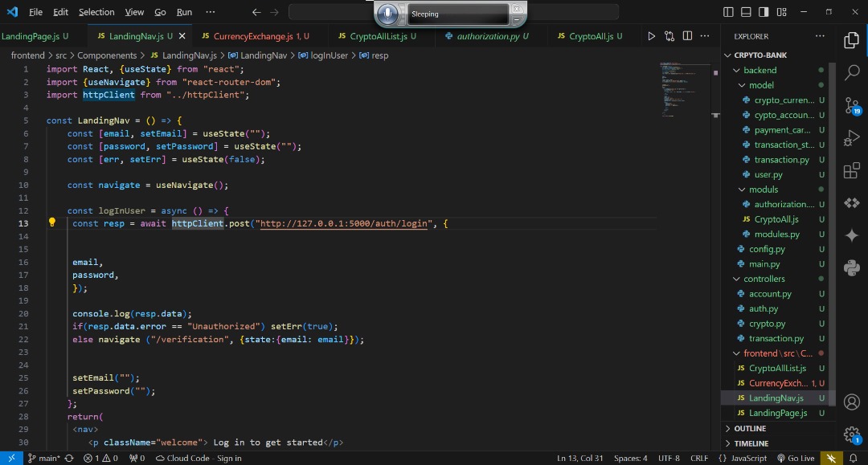Screen dimensions: 868x465
Task: Close the LandingNav.js tab
Action: [x=182, y=36]
